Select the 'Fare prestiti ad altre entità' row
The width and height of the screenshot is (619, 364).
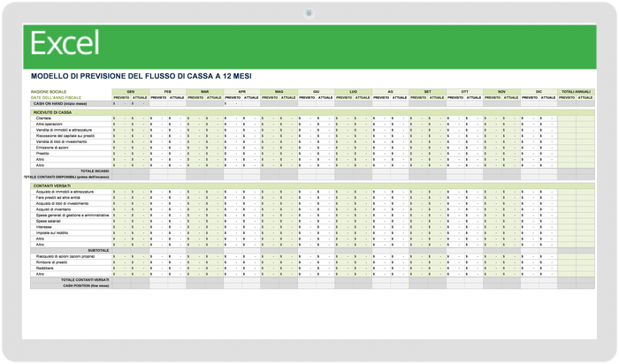click(58, 198)
